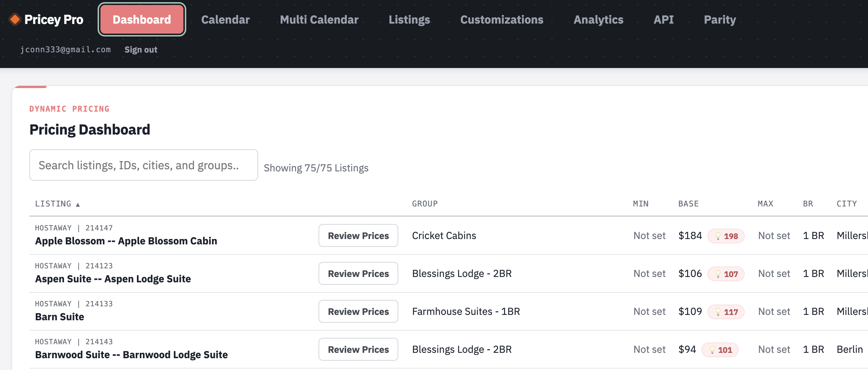Viewport: 868px width, 370px height.
Task: Click the Min Not set value for Barn Suite
Action: pyautogui.click(x=650, y=311)
